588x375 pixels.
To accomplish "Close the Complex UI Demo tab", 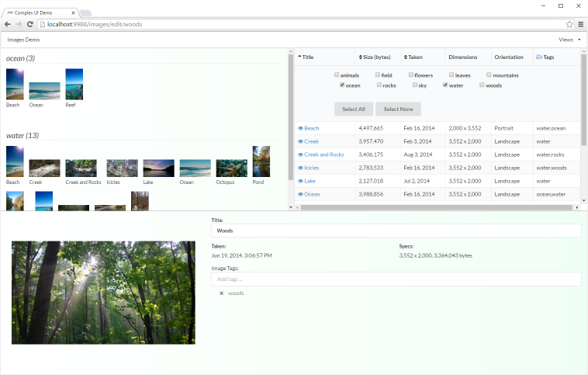I will (x=73, y=12).
